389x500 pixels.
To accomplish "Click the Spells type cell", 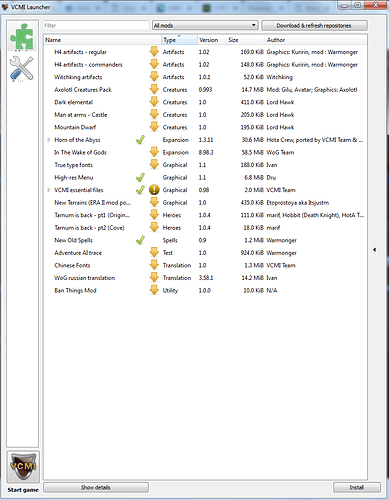I will click(170, 240).
